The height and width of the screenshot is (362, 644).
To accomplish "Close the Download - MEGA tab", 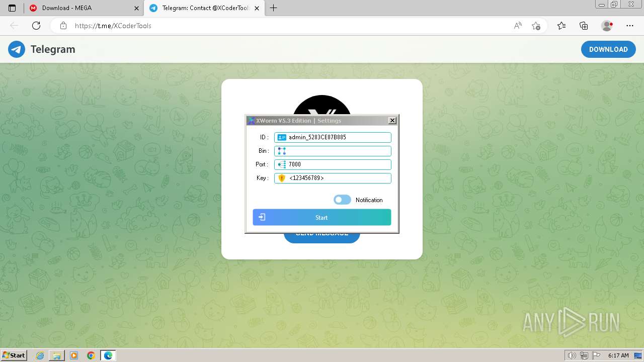I will tap(136, 8).
